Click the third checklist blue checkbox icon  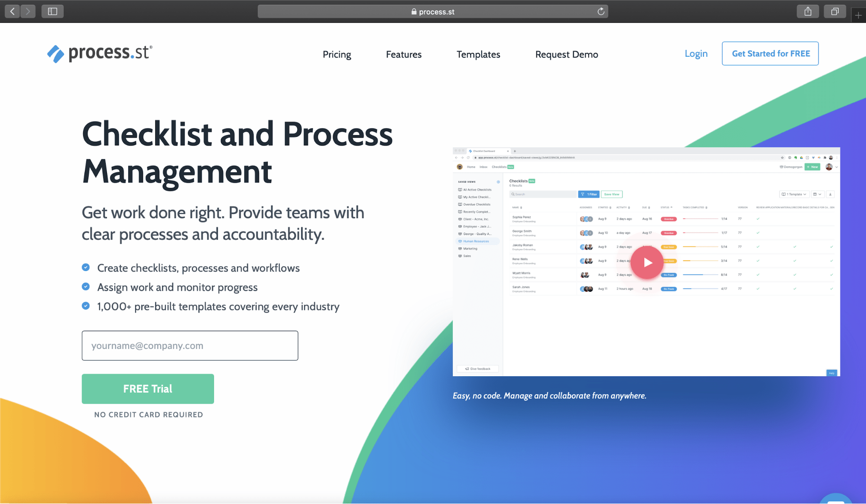point(86,305)
